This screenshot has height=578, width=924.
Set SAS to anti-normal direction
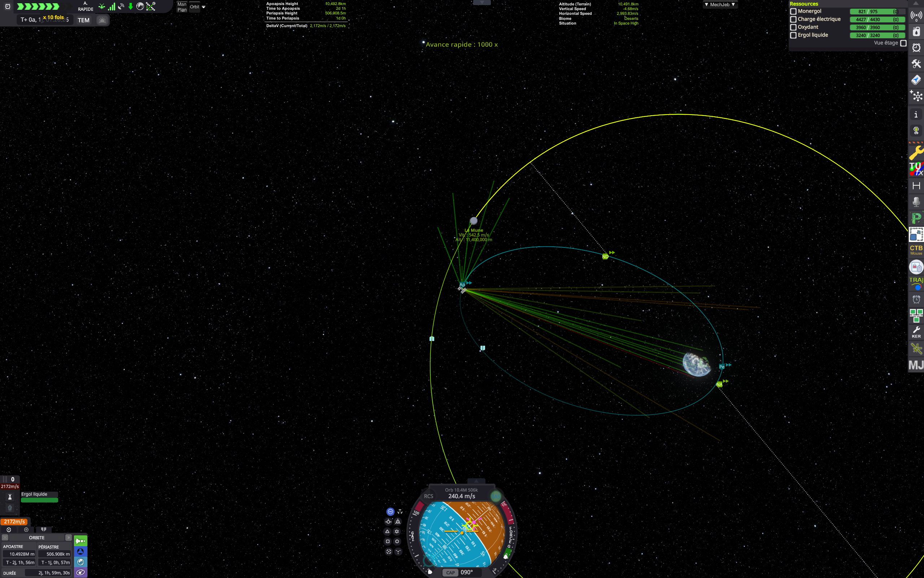coord(397,531)
